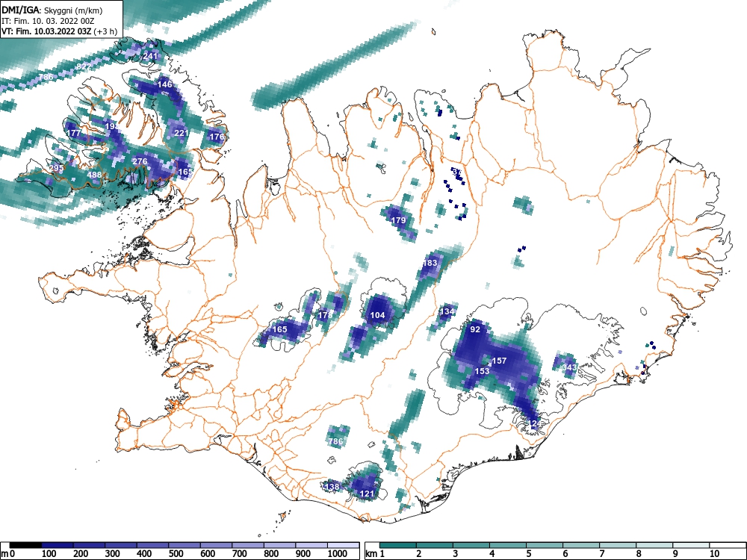The width and height of the screenshot is (747, 560).
Task: Click the 146 visibility value
Action: (x=165, y=84)
